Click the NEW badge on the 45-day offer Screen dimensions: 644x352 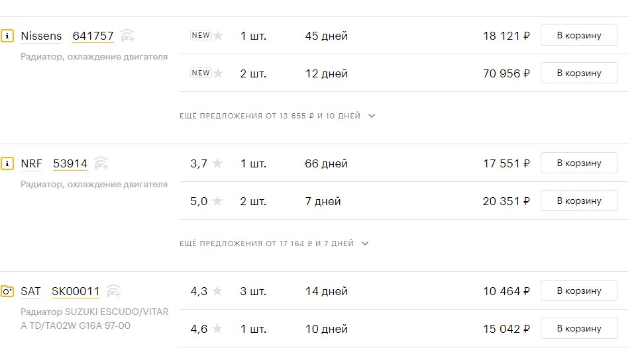(201, 36)
